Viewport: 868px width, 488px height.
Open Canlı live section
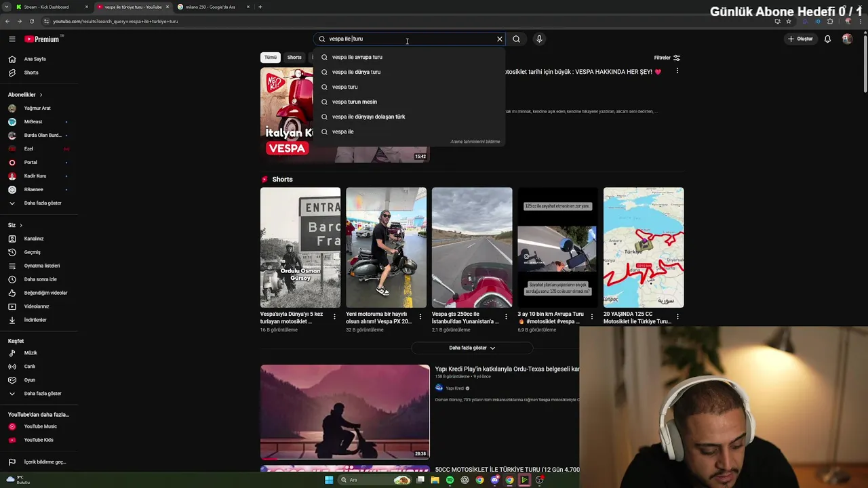point(39,367)
